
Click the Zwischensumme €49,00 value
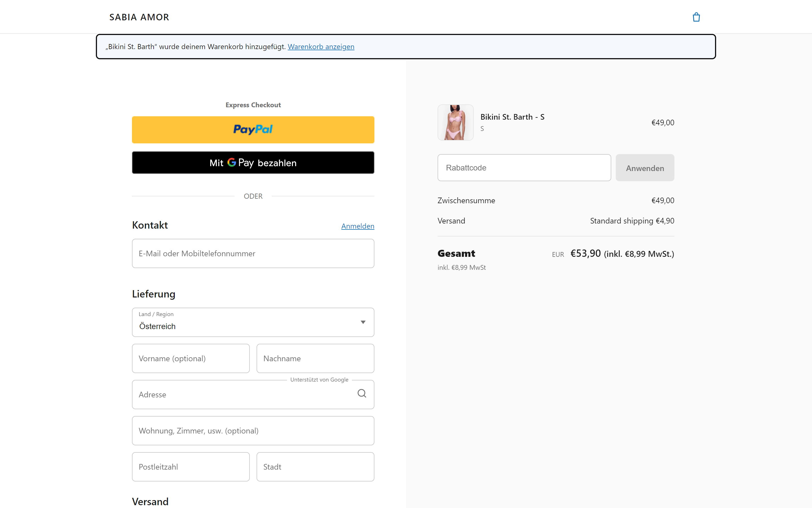663,201
